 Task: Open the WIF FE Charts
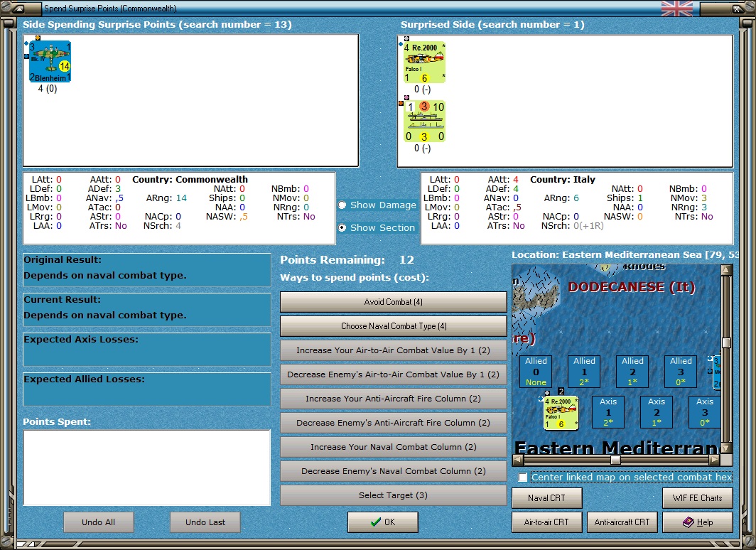(x=698, y=498)
